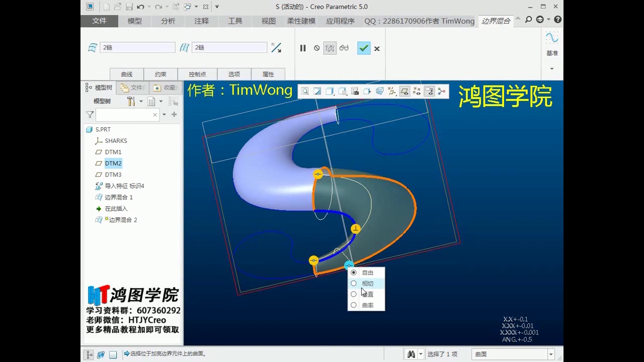Viewport: 644px width, 362px height.
Task: Select the 曲率 (curvature) radio option
Action: pos(367,305)
